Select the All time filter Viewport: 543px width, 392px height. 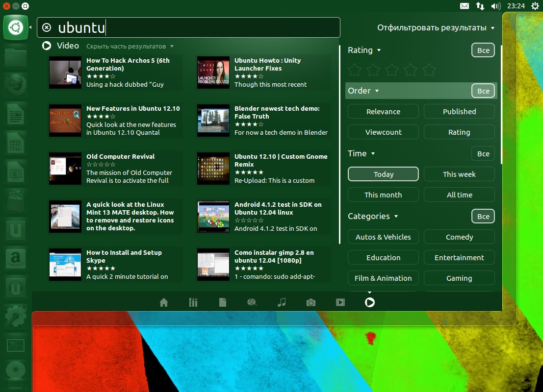[459, 195]
